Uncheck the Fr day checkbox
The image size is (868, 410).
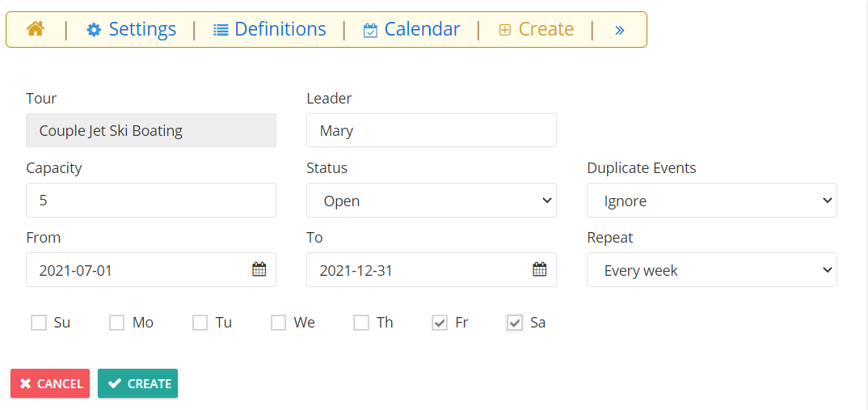(x=440, y=323)
